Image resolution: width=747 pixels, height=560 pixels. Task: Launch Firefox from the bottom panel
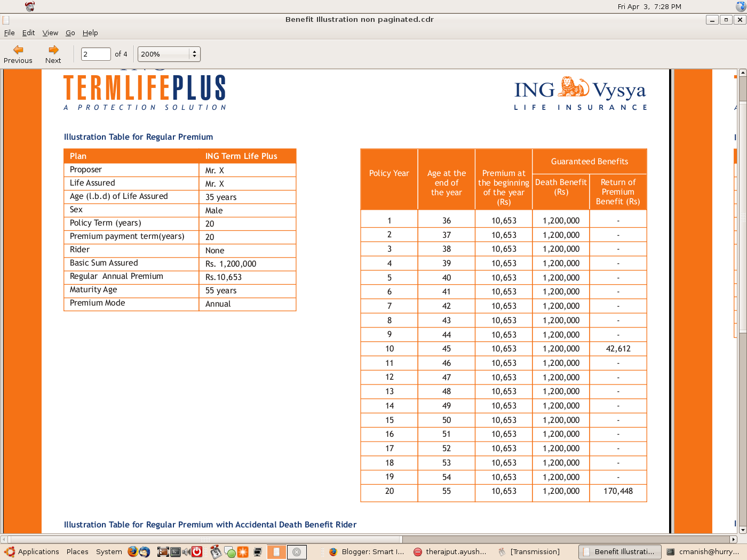[133, 551]
